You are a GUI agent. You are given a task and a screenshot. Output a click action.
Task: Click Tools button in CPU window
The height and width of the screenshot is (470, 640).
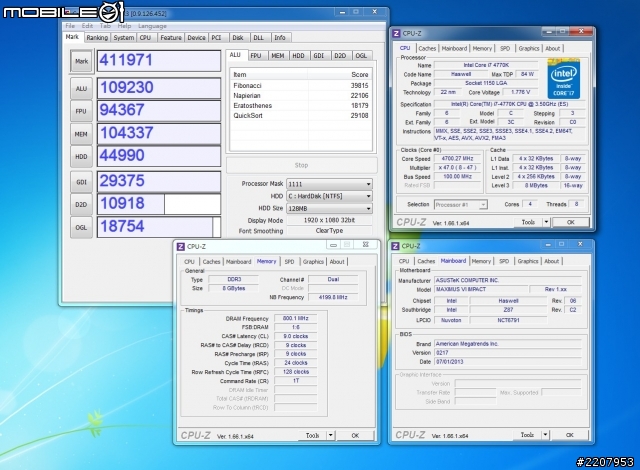point(528,222)
